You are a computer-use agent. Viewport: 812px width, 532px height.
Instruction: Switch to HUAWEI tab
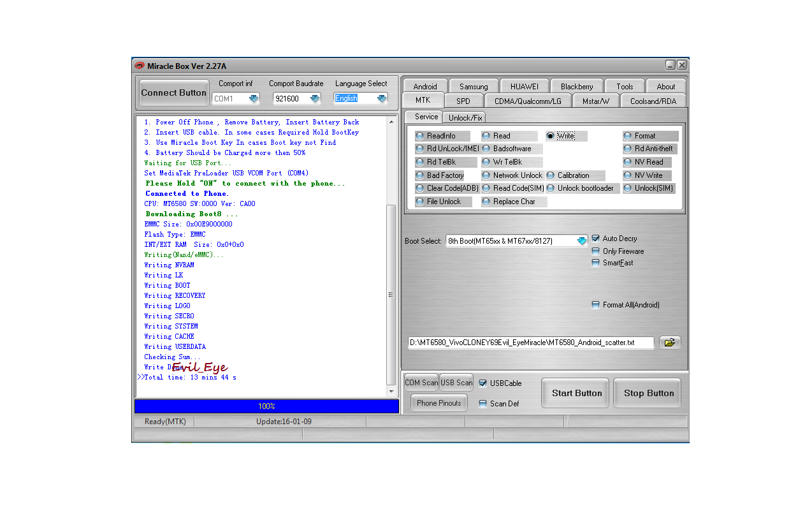[525, 86]
